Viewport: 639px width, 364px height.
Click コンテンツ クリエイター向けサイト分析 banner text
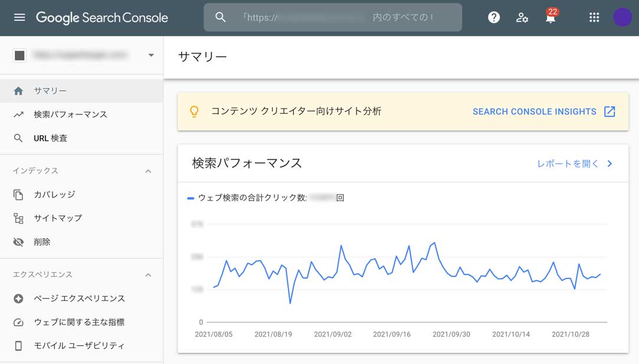tap(296, 112)
